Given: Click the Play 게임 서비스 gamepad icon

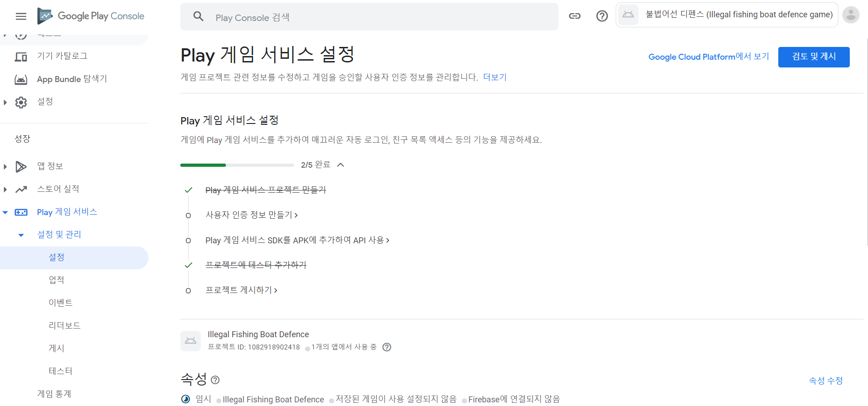Looking at the screenshot, I should pos(21,212).
